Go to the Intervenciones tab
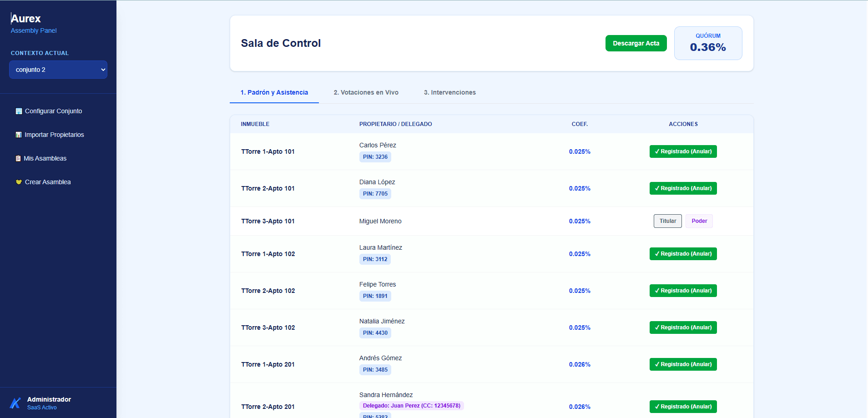This screenshot has width=868, height=418. 450,92
